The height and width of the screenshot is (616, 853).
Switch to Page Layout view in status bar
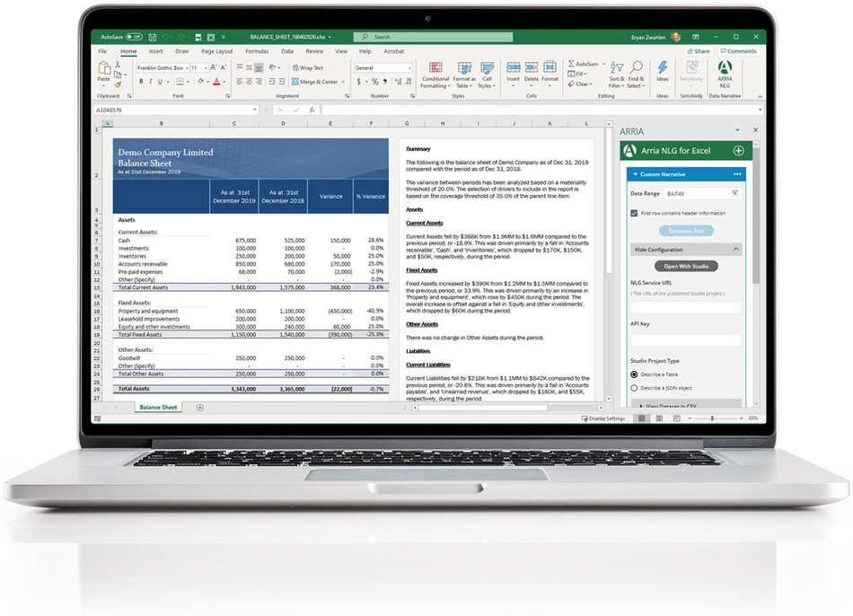(659, 418)
